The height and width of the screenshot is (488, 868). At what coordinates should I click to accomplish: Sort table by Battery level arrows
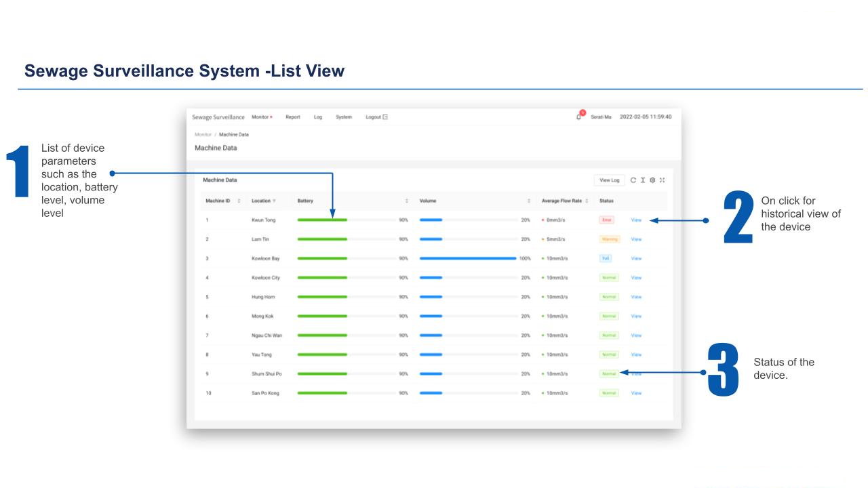pos(406,201)
